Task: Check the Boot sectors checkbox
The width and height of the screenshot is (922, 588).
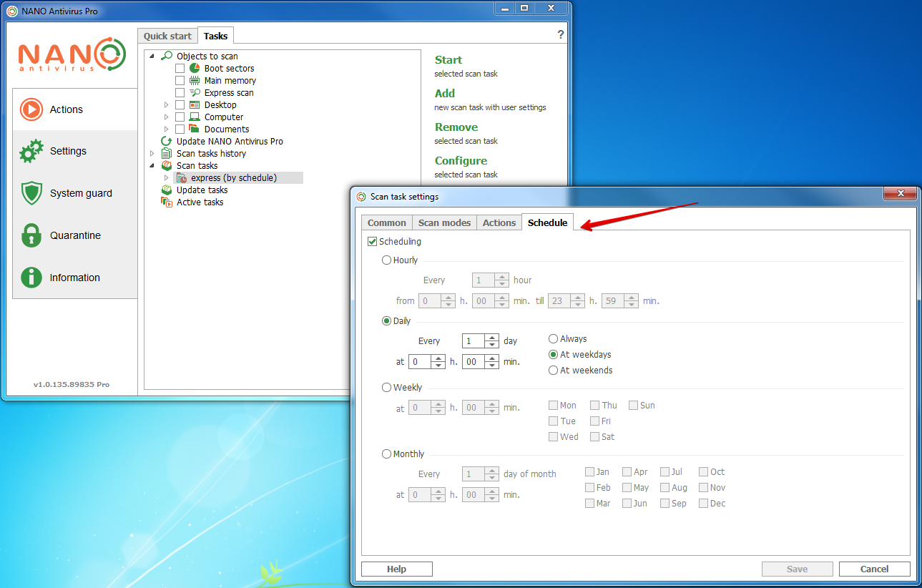Action: (180, 69)
